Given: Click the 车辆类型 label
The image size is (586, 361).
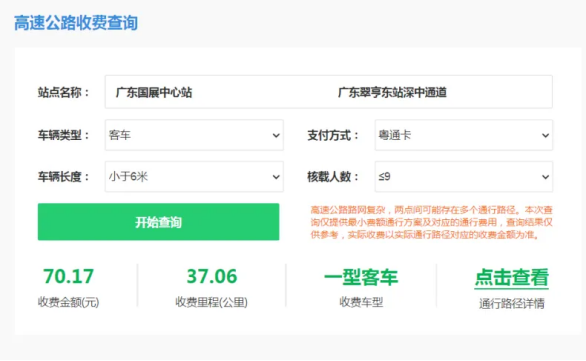Looking at the screenshot, I should 64,135.
